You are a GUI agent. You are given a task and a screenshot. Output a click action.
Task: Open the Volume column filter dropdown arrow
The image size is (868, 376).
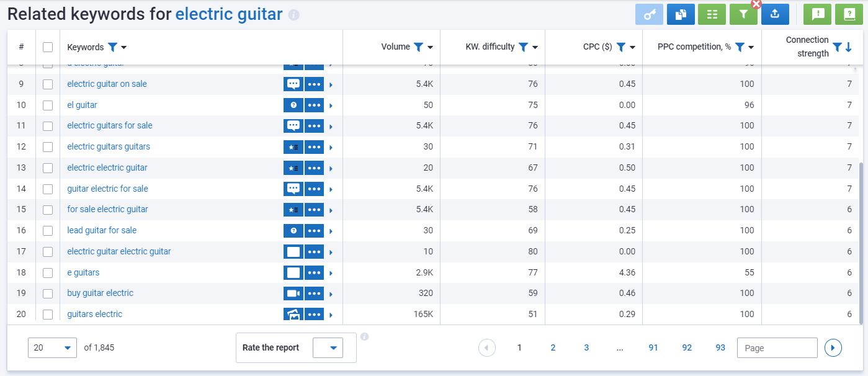pyautogui.click(x=430, y=47)
